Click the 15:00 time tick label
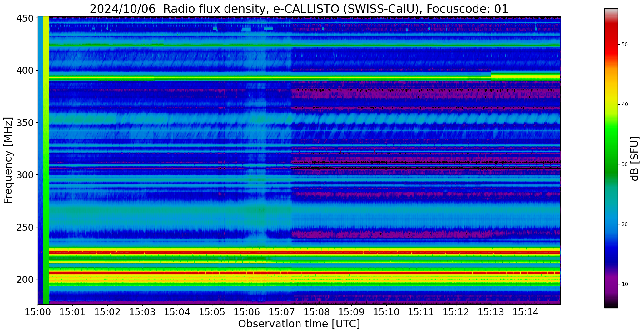Screen dimensions: 644x333 click(38, 311)
